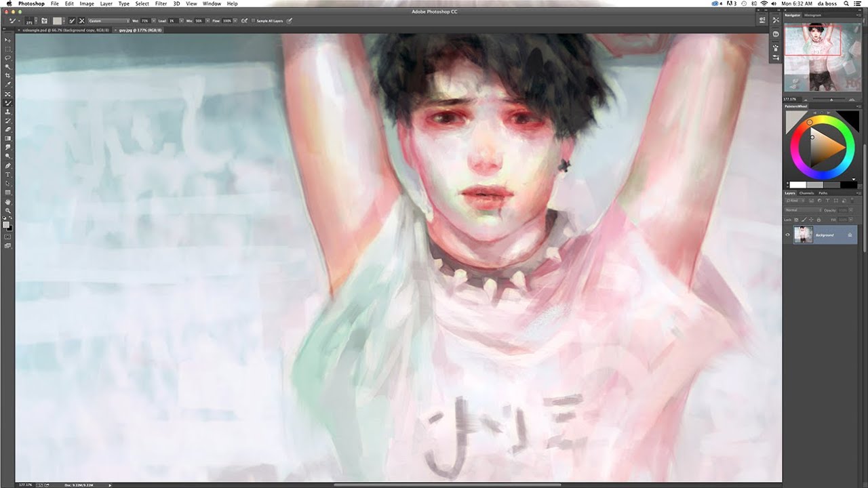Click the Navigator zoom slider handle
The height and width of the screenshot is (488, 868).
[831, 100]
